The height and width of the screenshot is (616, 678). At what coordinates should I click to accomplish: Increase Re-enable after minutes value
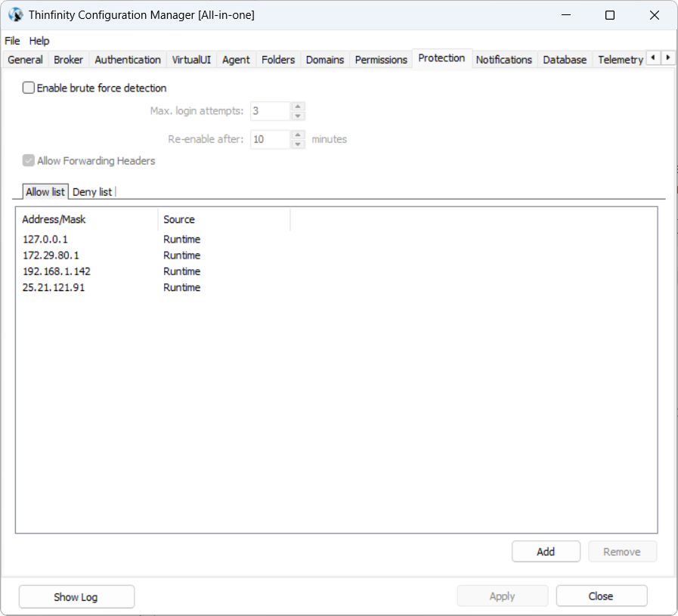pyautogui.click(x=298, y=135)
